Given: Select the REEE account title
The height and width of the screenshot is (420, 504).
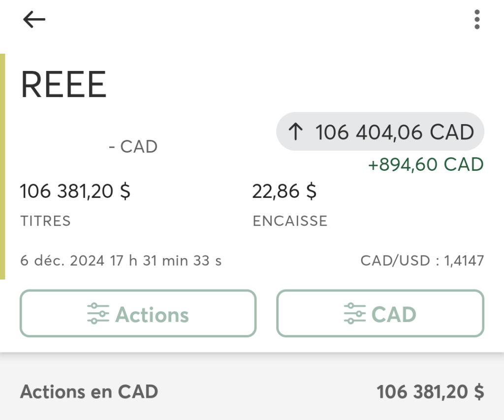Looking at the screenshot, I should coord(63,85).
